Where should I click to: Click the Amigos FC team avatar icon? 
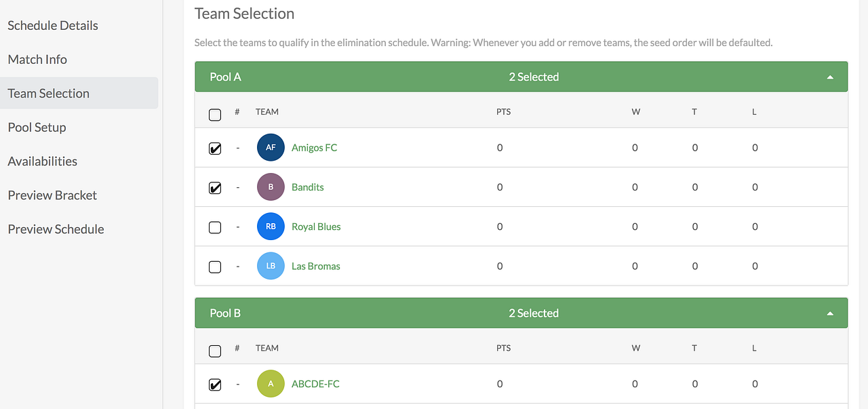(x=271, y=148)
